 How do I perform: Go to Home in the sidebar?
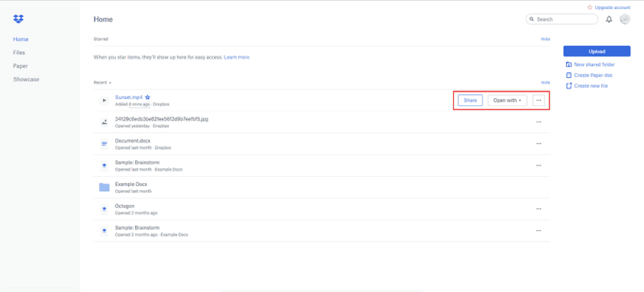tap(21, 39)
